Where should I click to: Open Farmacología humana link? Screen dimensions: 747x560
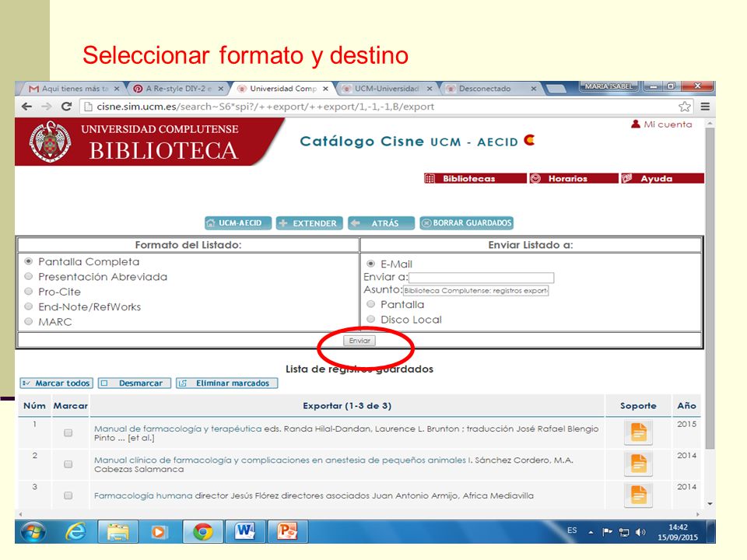[x=143, y=495]
